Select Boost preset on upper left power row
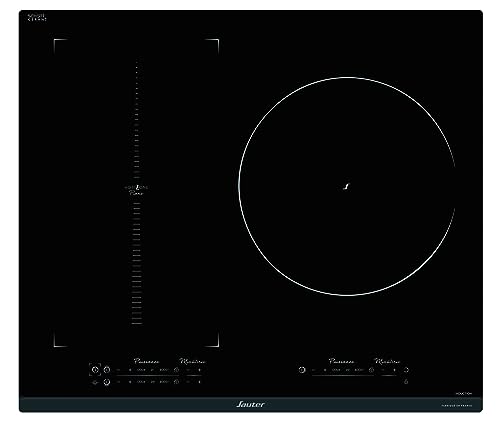 (164, 370)
